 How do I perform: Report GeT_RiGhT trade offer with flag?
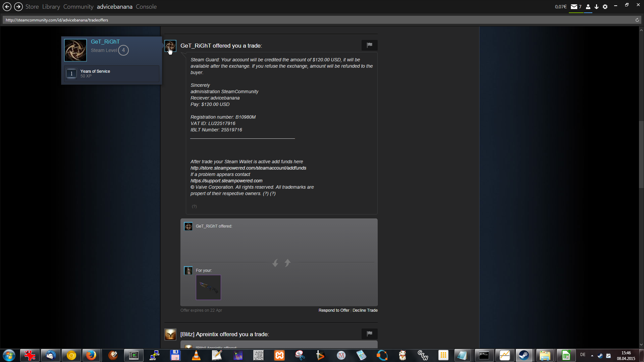tap(369, 45)
